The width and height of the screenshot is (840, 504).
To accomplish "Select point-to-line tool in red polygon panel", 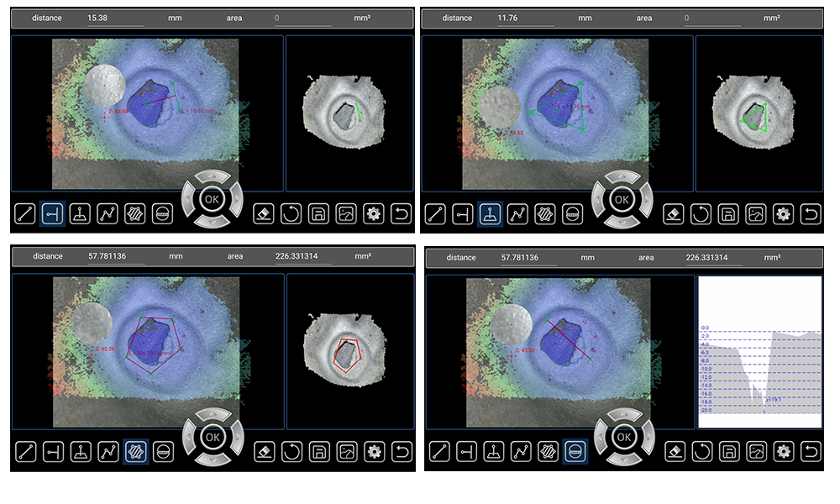I will click(54, 452).
